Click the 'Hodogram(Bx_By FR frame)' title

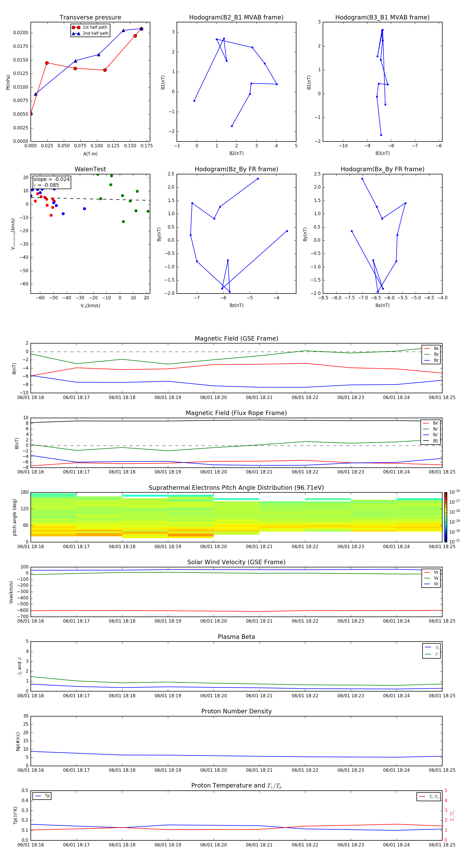382,169
